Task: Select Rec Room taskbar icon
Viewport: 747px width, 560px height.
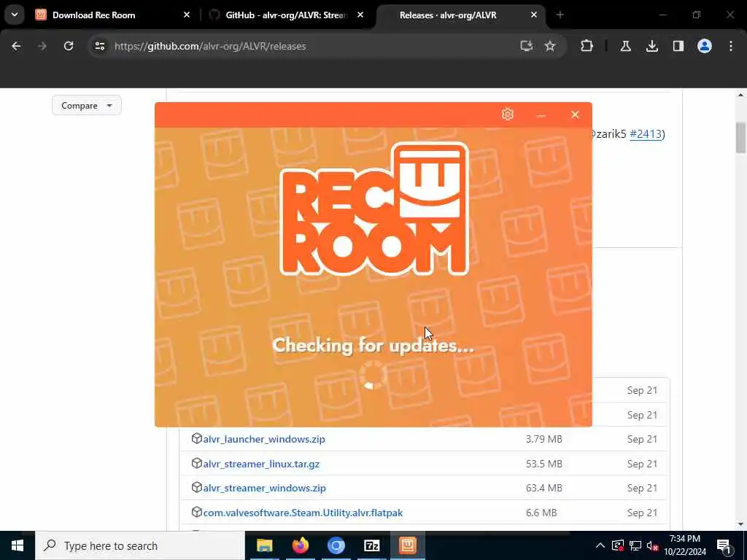Action: (407, 545)
